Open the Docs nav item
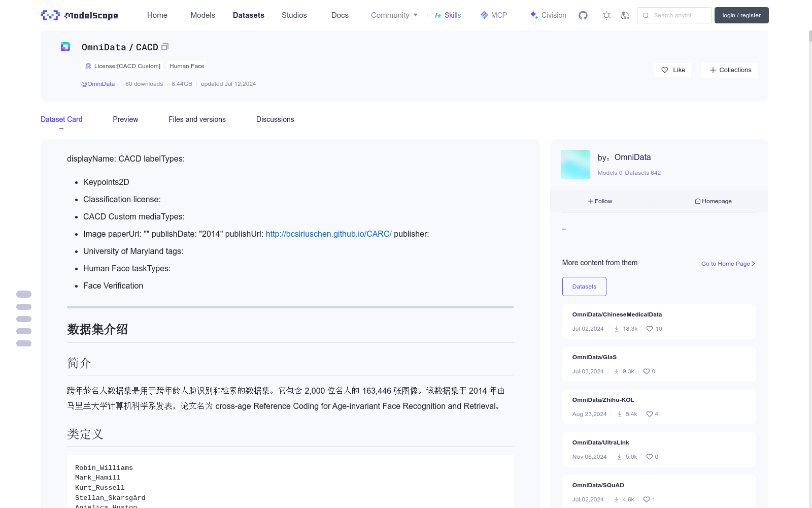Screen dimensions: 812x508 click(x=340, y=15)
